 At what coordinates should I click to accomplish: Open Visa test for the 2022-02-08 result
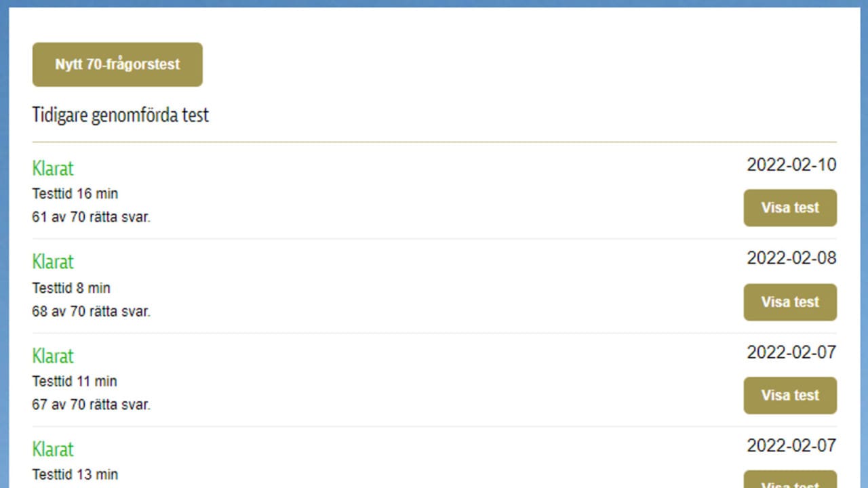[790, 302]
